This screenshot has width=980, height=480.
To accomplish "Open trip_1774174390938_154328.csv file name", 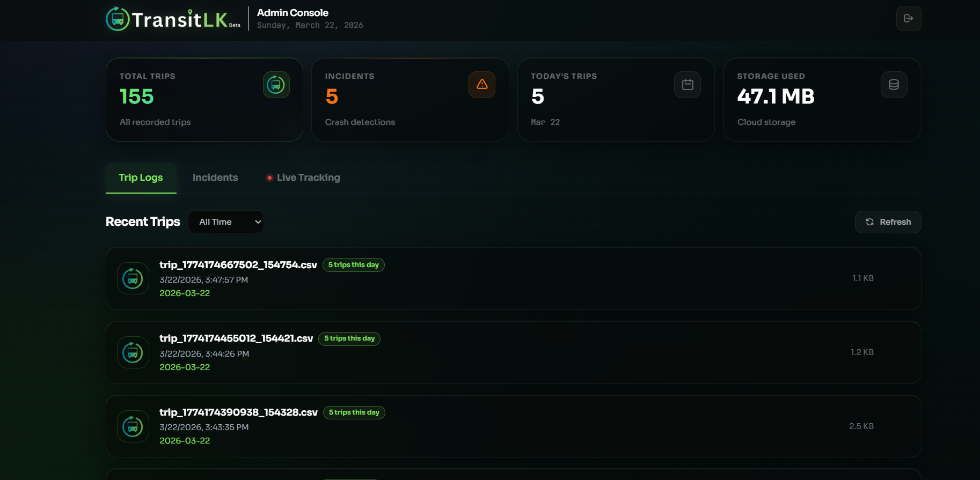I will coord(238,412).
